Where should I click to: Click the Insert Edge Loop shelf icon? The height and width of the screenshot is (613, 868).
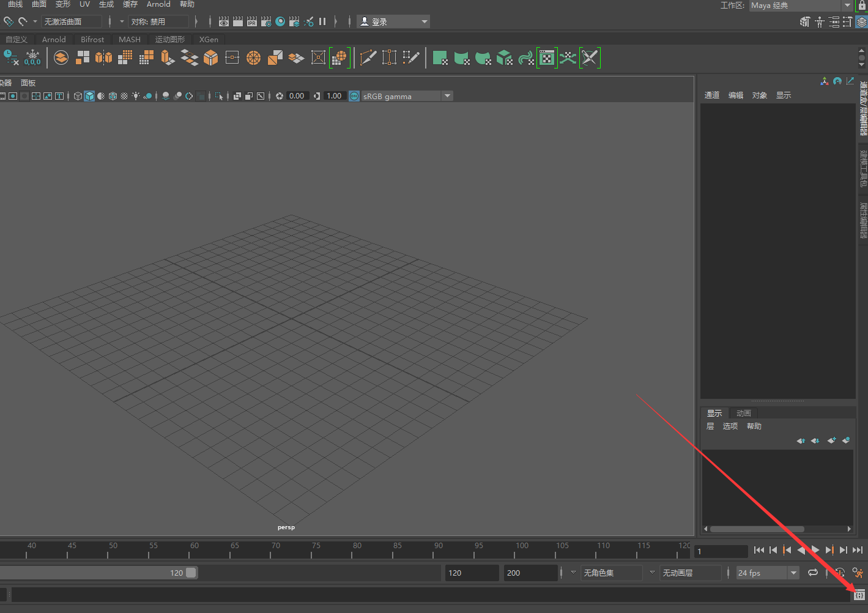point(389,58)
